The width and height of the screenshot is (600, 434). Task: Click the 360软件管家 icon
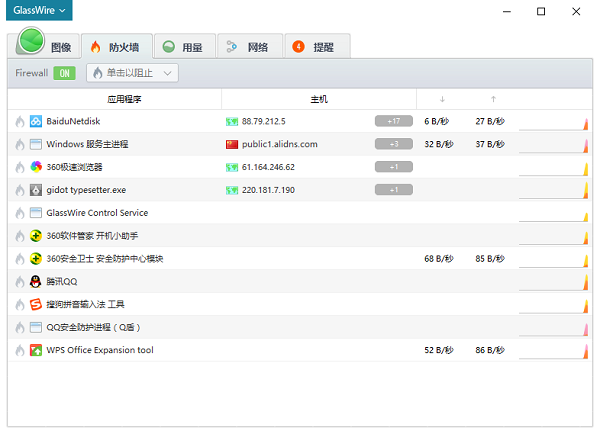coord(36,236)
